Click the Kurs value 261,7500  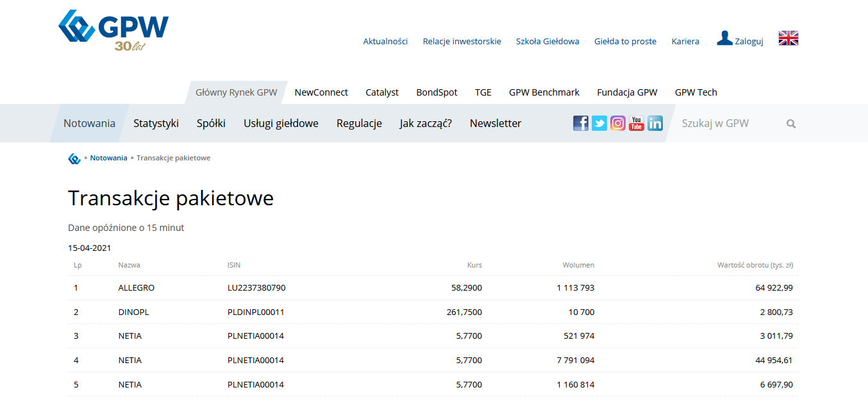[464, 312]
